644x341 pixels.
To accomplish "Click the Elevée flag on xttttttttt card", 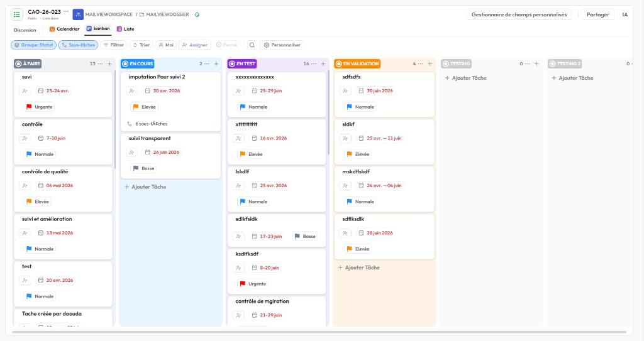I will pyautogui.click(x=251, y=154).
